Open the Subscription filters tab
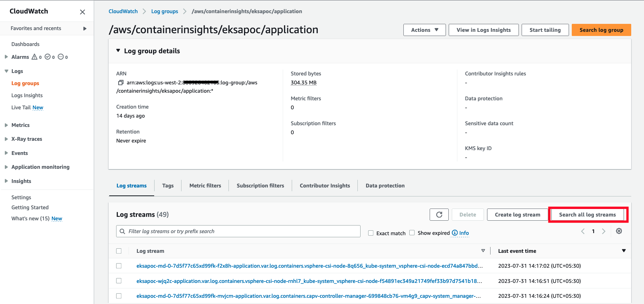644x304 pixels. point(260,186)
